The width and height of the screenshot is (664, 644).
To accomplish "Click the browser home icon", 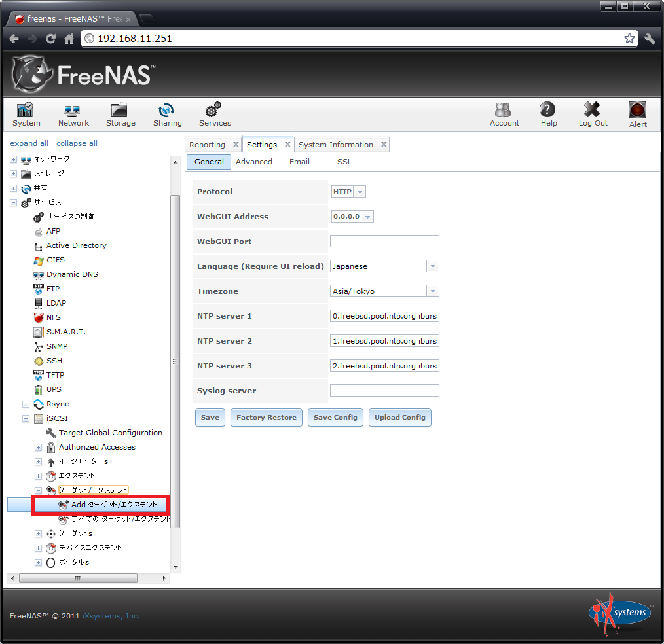I will 69,39.
